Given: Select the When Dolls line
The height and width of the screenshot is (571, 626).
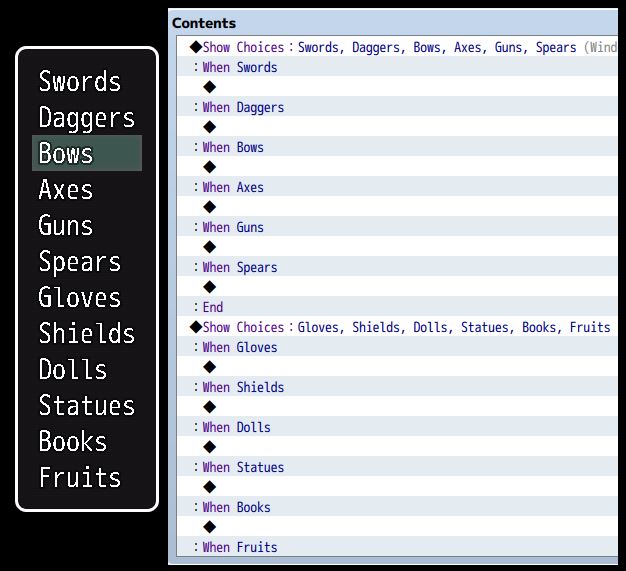Looking at the screenshot, I should (x=397, y=426).
